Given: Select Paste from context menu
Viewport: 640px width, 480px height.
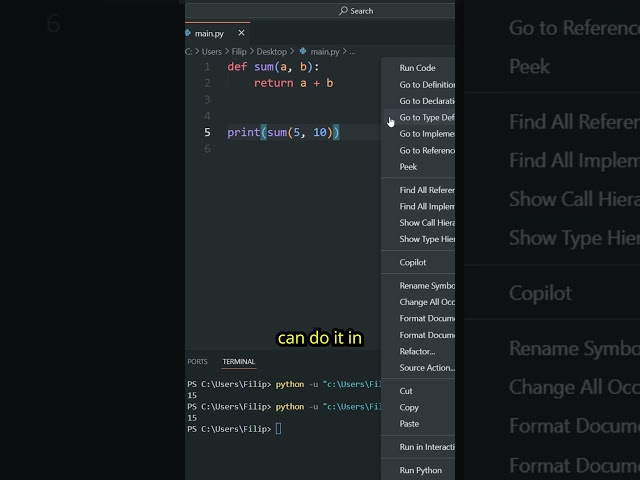Looking at the screenshot, I should (x=418, y=424).
